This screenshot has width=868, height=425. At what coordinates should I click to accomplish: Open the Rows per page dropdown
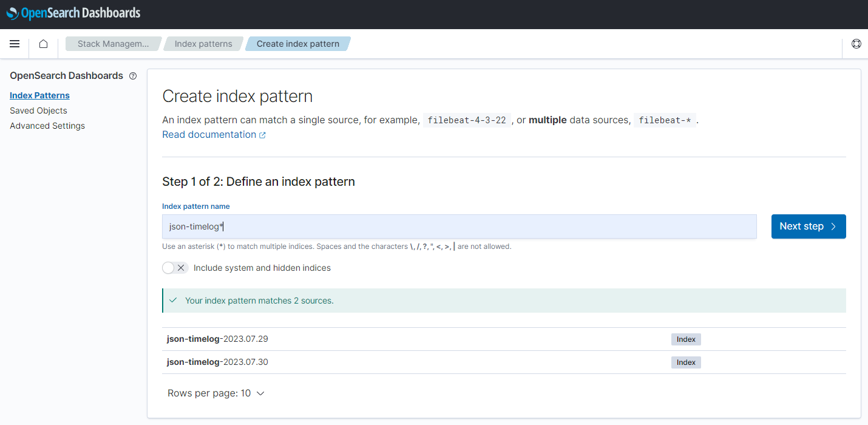tap(216, 393)
